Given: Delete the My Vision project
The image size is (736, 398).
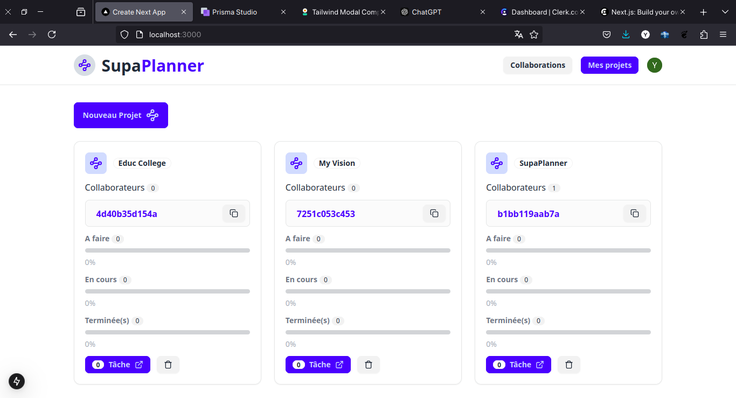Looking at the screenshot, I should [368, 365].
